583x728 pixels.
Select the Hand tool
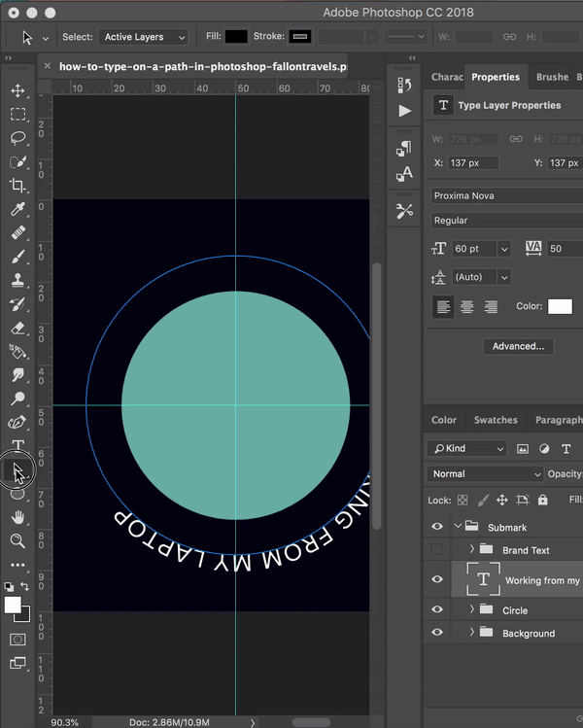(17, 517)
